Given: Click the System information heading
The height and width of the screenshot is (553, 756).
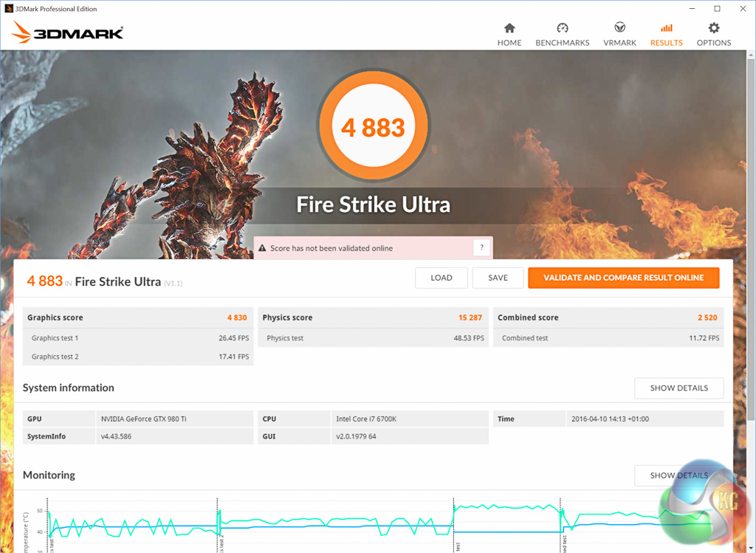Looking at the screenshot, I should click(69, 388).
